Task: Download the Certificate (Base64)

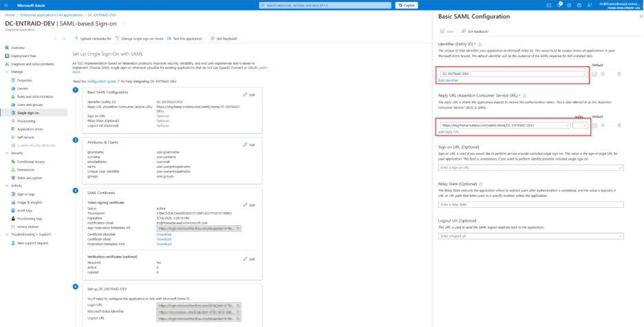Action: 164,234
